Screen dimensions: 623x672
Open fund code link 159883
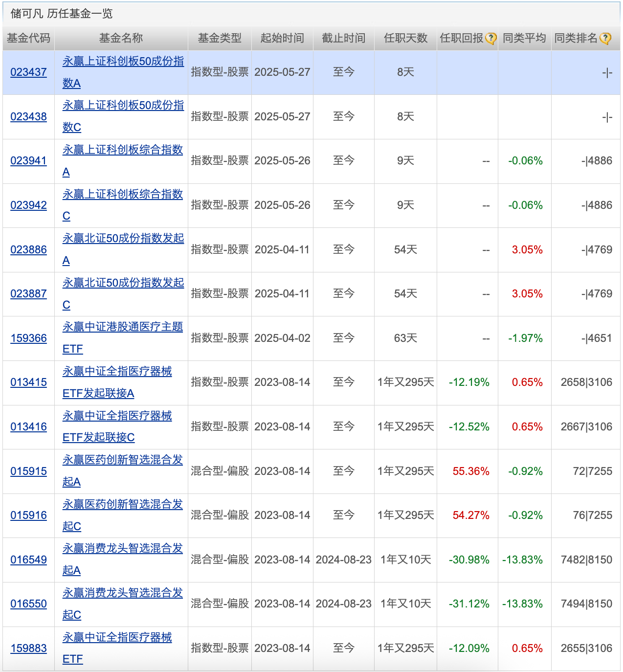click(29, 649)
